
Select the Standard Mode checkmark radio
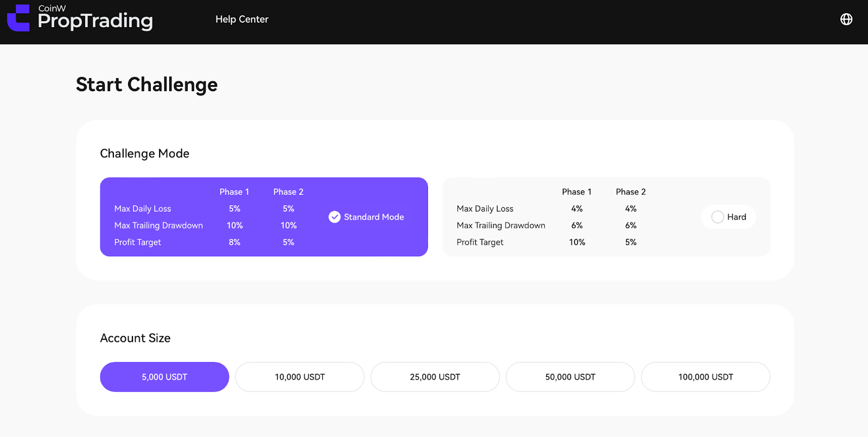tap(335, 217)
